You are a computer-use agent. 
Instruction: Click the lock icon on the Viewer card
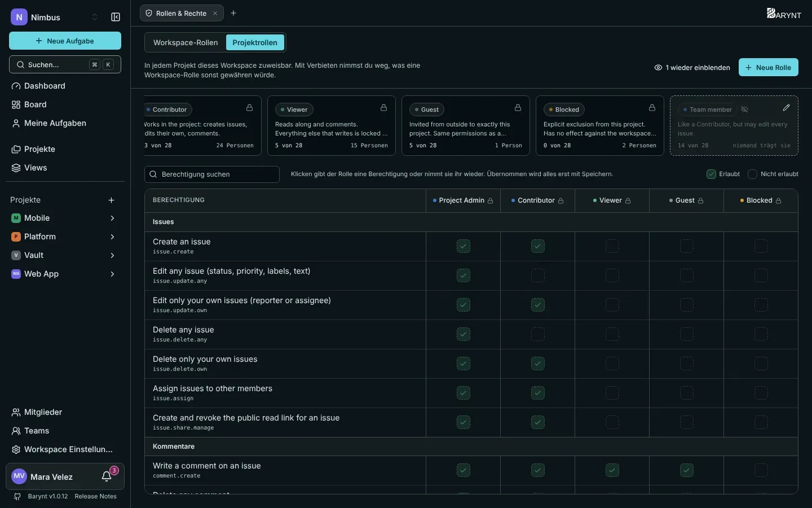[384, 108]
